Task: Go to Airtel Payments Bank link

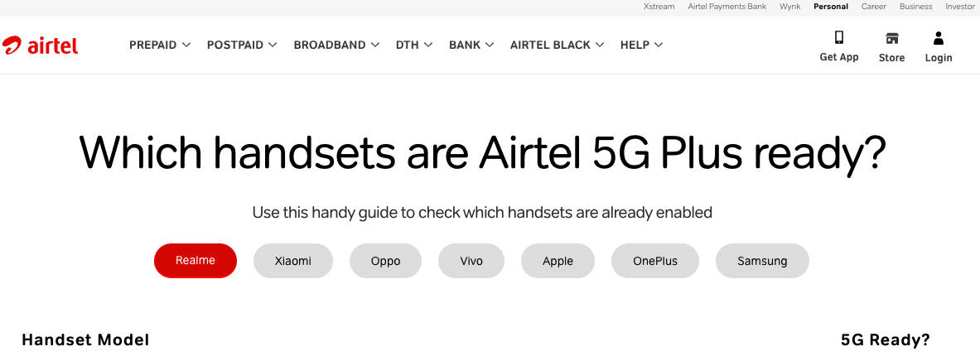Action: tap(727, 7)
